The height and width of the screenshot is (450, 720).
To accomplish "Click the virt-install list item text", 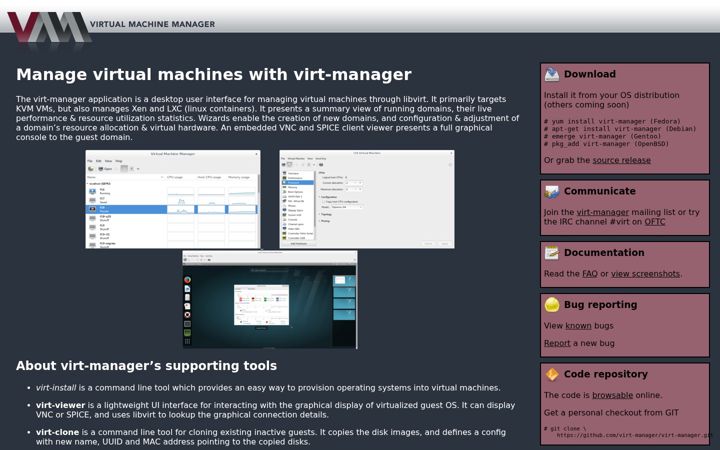I will (x=268, y=388).
